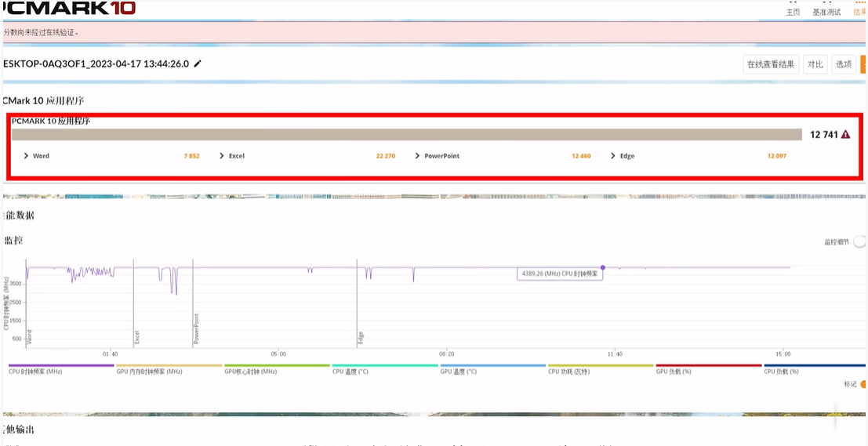The width and height of the screenshot is (868, 446).
Task: Select the GPU 内存时钟频率 legend swatch
Action: coord(169,365)
